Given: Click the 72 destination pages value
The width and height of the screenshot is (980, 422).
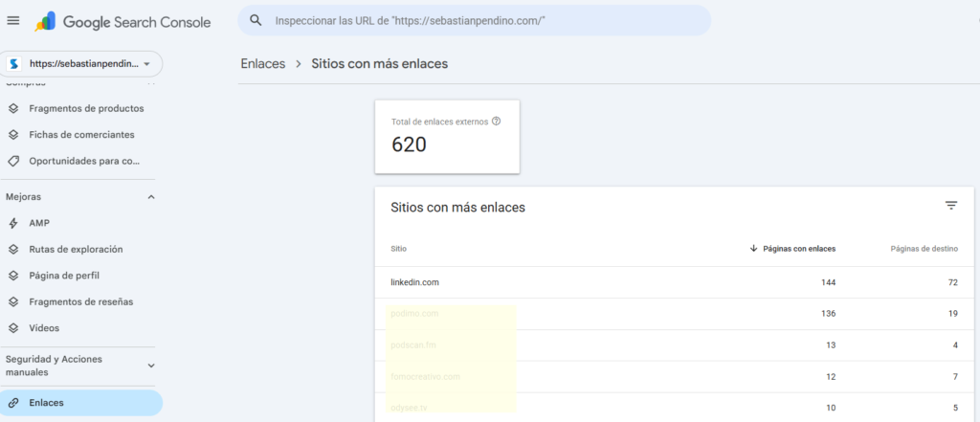Looking at the screenshot, I should 953,282.
